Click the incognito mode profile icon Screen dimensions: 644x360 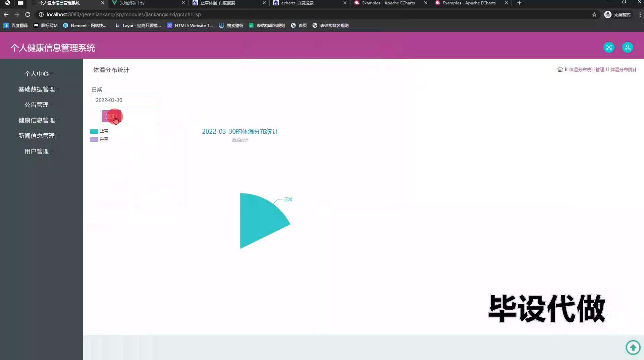pos(617,14)
